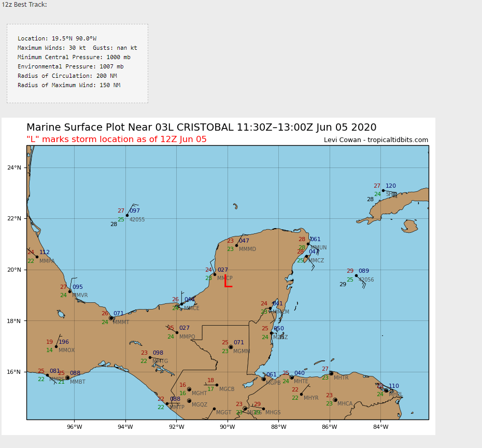Image resolution: width=482 pixels, height=448 pixels.
Task: Click the MMUN station marker near Cancun
Action: point(308,244)
